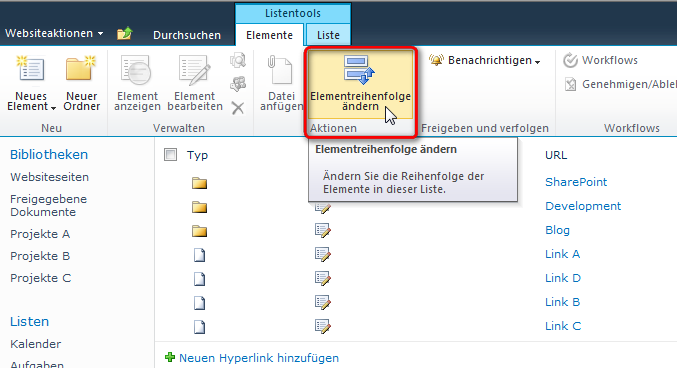
Task: Click the edit icon in Link B row
Action: [323, 302]
